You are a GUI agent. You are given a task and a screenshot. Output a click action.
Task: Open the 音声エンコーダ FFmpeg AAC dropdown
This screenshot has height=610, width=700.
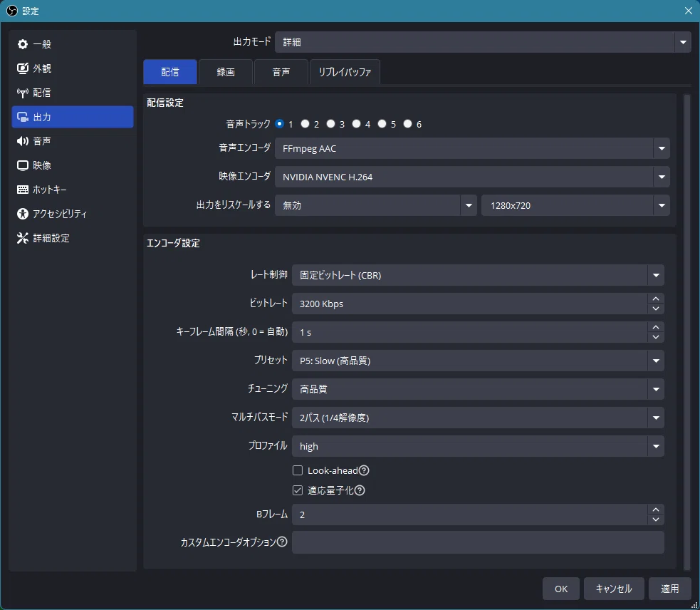click(472, 148)
